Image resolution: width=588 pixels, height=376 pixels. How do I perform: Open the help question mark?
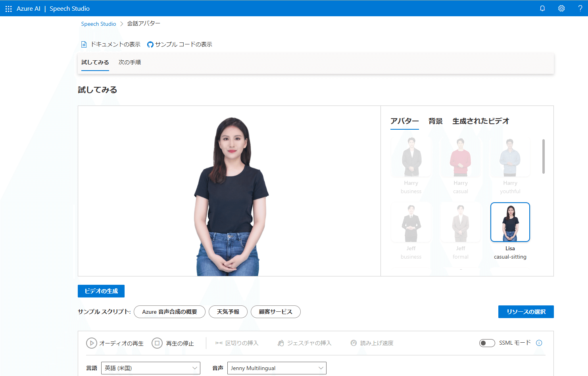coord(580,8)
